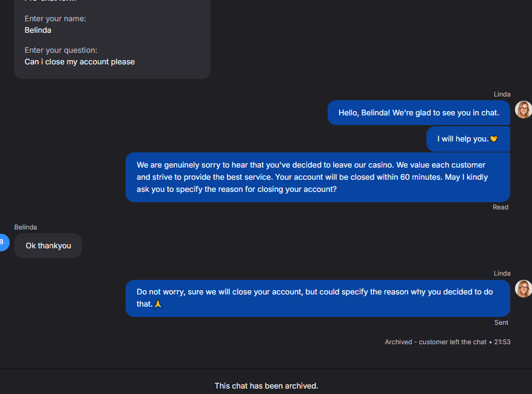Click the praying hands emoji
Viewport: 532px width, 394px height.
click(158, 304)
